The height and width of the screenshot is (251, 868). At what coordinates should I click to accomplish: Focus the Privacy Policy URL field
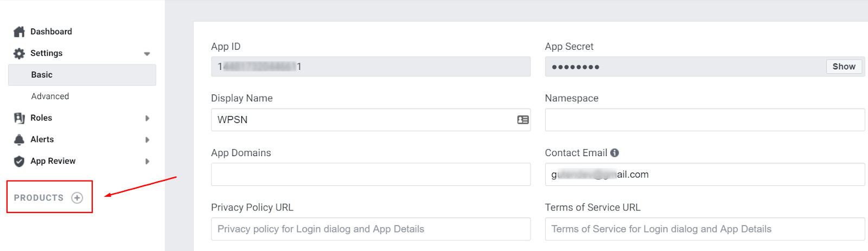(x=371, y=229)
